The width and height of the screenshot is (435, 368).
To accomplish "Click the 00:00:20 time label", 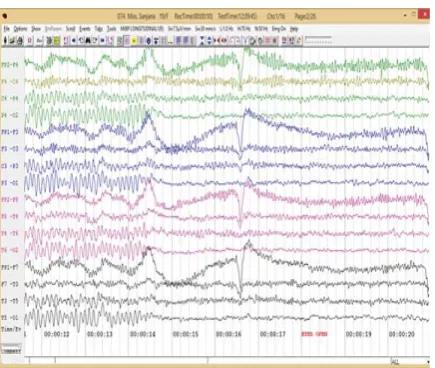I will click(401, 334).
